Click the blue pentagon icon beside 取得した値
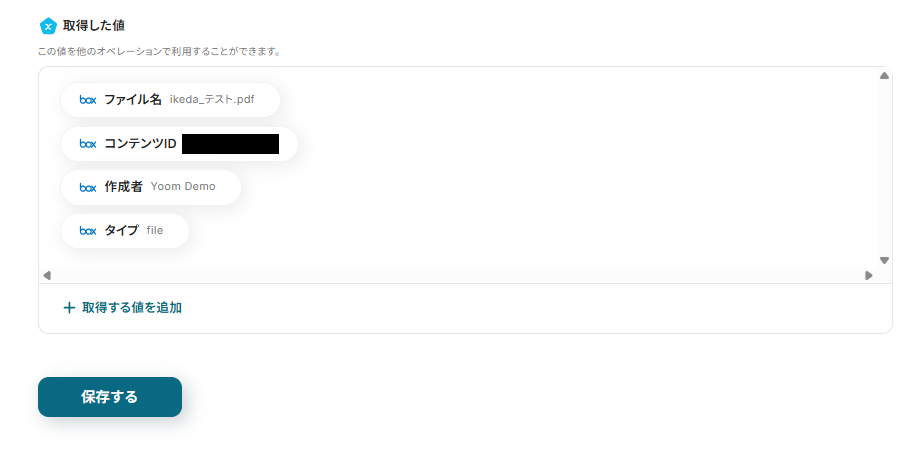 point(48,26)
